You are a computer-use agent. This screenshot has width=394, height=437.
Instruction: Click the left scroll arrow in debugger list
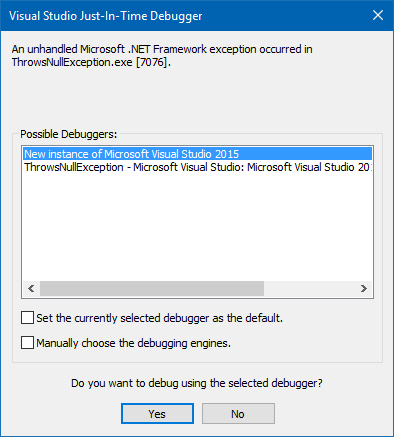(31, 288)
